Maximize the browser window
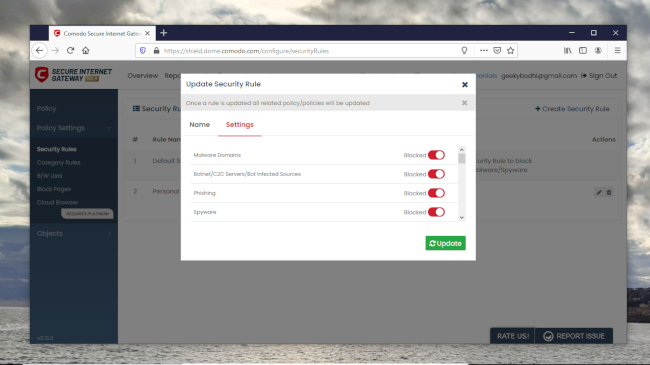 pos(594,33)
